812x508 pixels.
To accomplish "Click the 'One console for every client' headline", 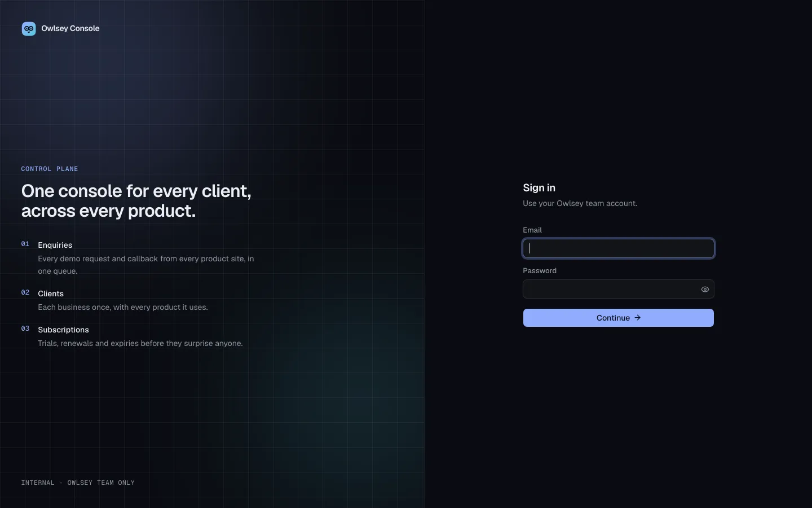I will click(136, 200).
